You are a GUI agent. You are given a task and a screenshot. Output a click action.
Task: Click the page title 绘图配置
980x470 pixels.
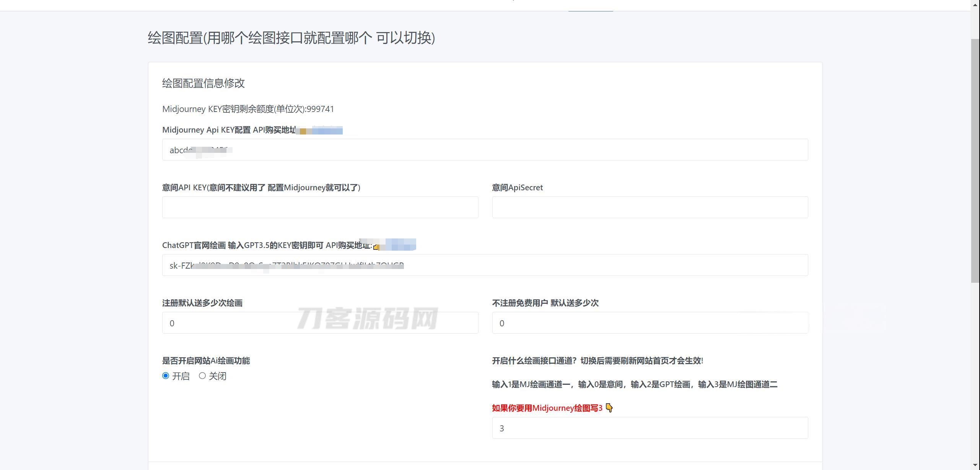coord(291,38)
